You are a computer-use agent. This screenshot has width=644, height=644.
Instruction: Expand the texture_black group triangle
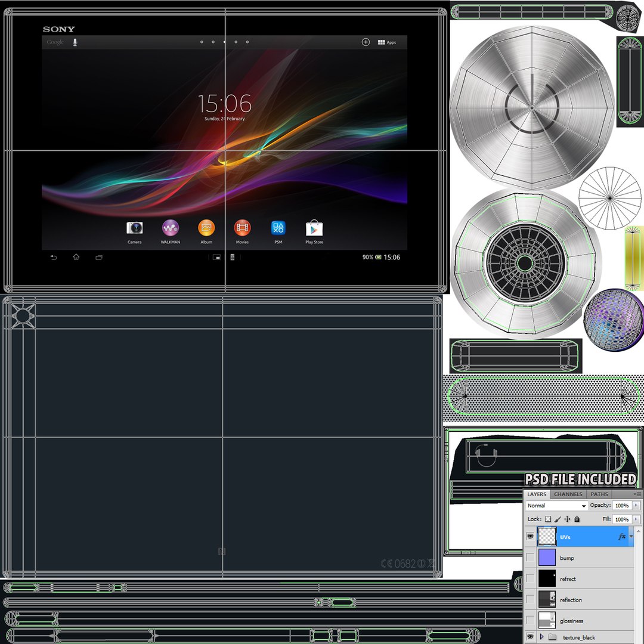(541, 637)
